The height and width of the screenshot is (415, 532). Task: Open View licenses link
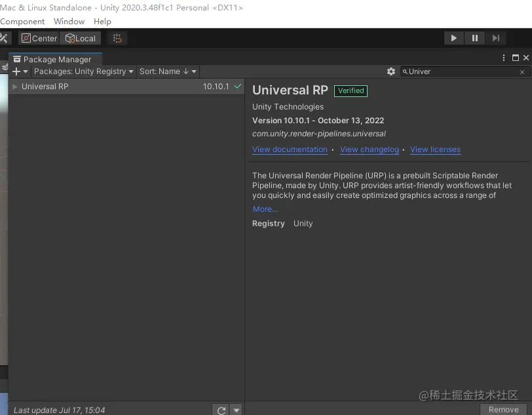click(435, 149)
